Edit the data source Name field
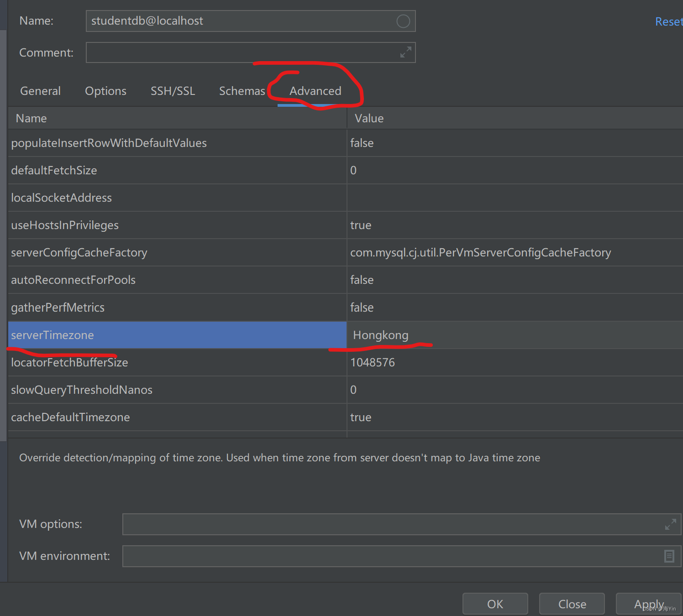 point(250,21)
